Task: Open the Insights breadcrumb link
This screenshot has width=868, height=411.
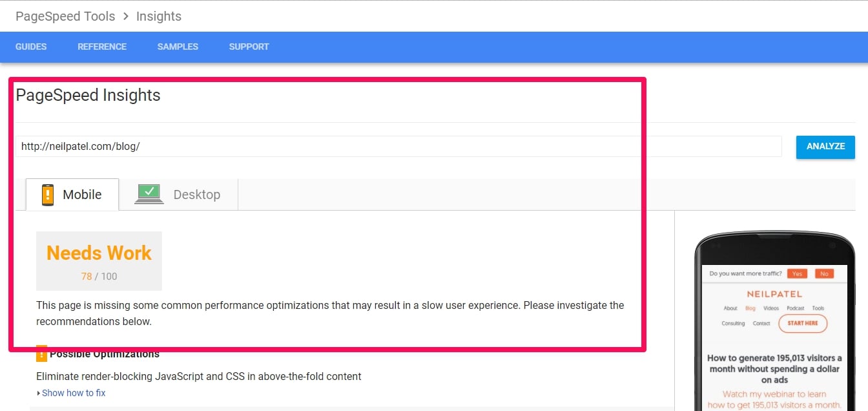Action: [x=159, y=16]
